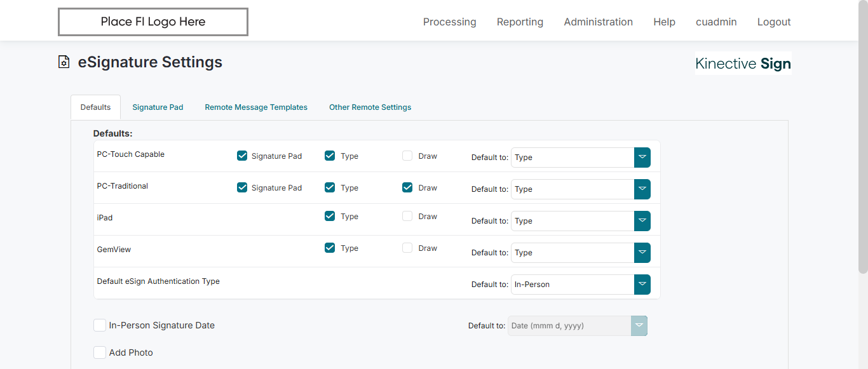The width and height of the screenshot is (868, 369).
Task: Click the Logout link
Action: pos(774,22)
